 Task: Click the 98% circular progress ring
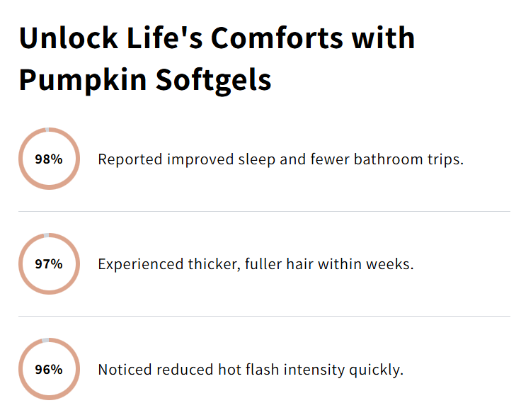coord(49,159)
